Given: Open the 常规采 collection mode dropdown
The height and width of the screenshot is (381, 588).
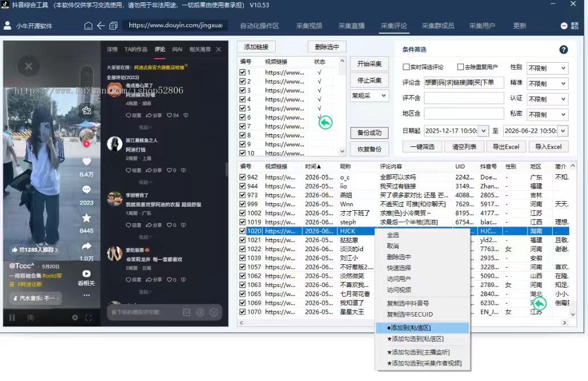Looking at the screenshot, I should pos(369,96).
